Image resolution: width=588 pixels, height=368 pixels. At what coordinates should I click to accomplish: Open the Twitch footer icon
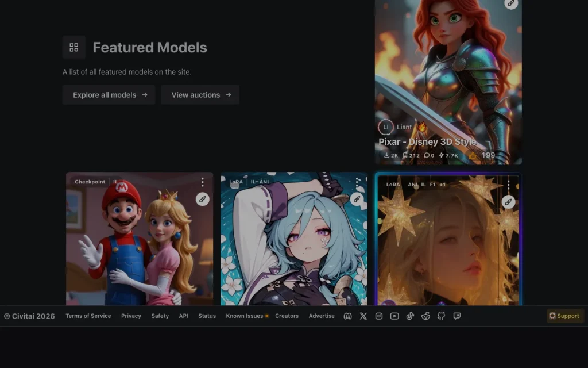(x=457, y=316)
